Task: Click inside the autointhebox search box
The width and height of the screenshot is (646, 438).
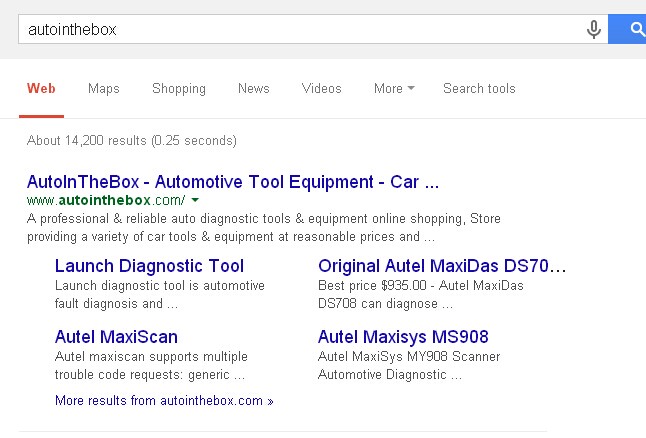Action: click(x=300, y=30)
